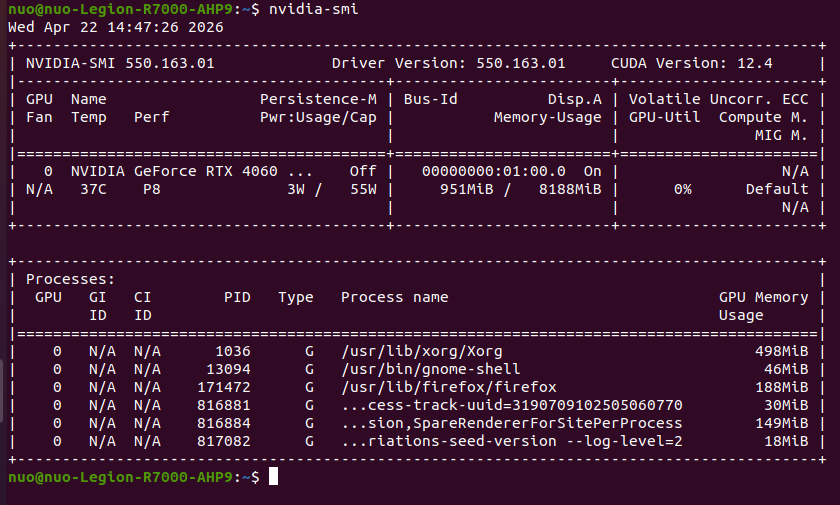This screenshot has width=840, height=505.
Task: Click the total memory value '8188MiB'
Action: pos(570,189)
